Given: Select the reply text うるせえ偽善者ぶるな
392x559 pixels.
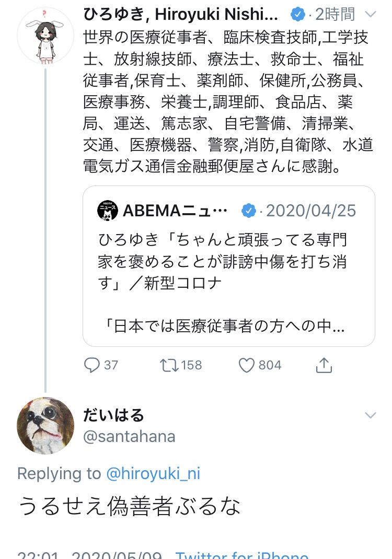Looking at the screenshot, I should pos(130,506).
